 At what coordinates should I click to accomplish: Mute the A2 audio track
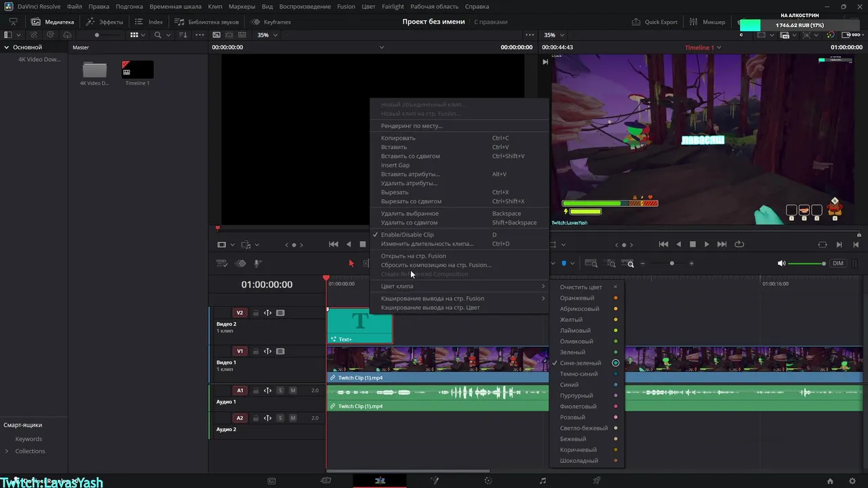click(x=293, y=418)
